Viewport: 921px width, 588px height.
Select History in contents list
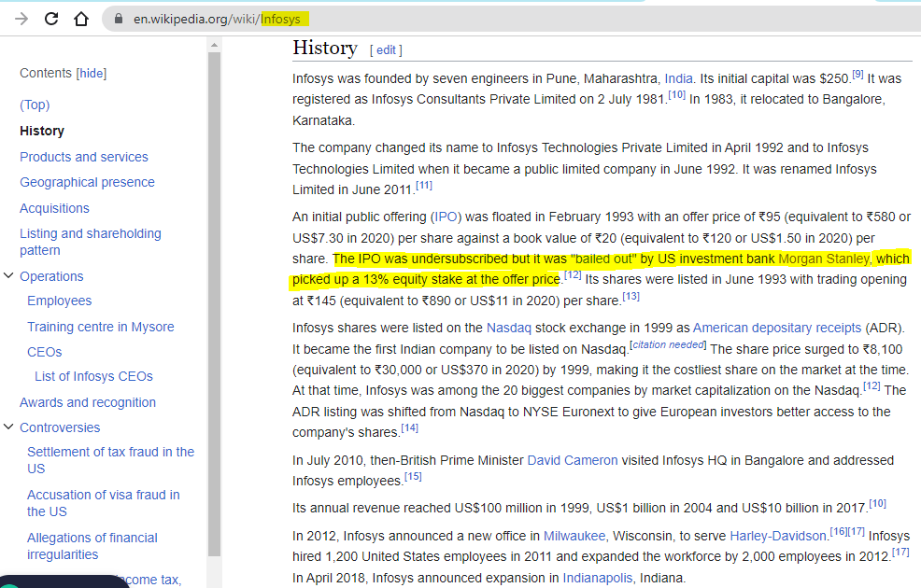pos(42,131)
